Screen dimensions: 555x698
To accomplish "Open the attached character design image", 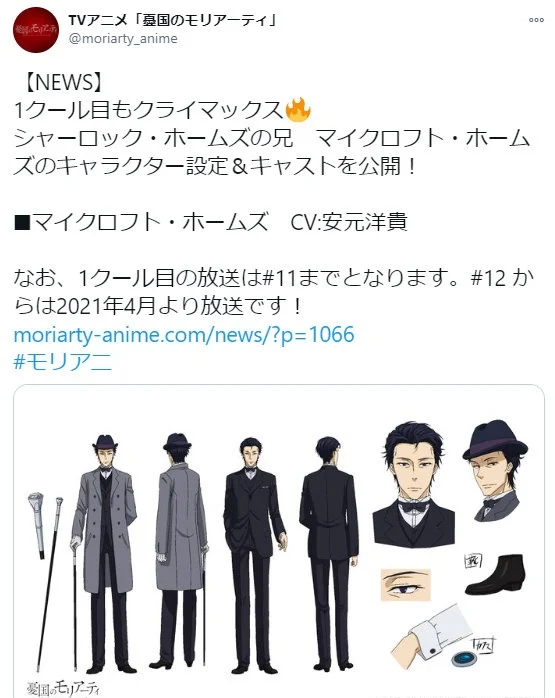I will coord(279,541).
